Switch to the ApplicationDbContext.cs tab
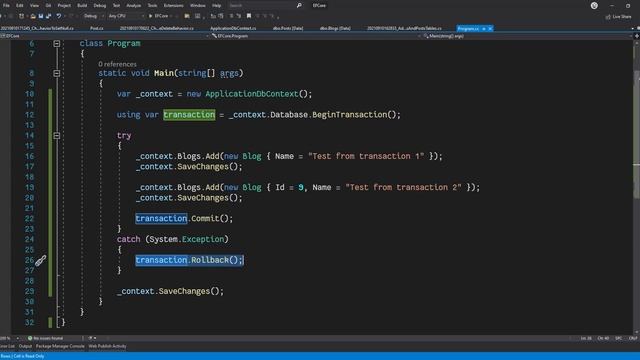The width and height of the screenshot is (640, 360). point(233,29)
